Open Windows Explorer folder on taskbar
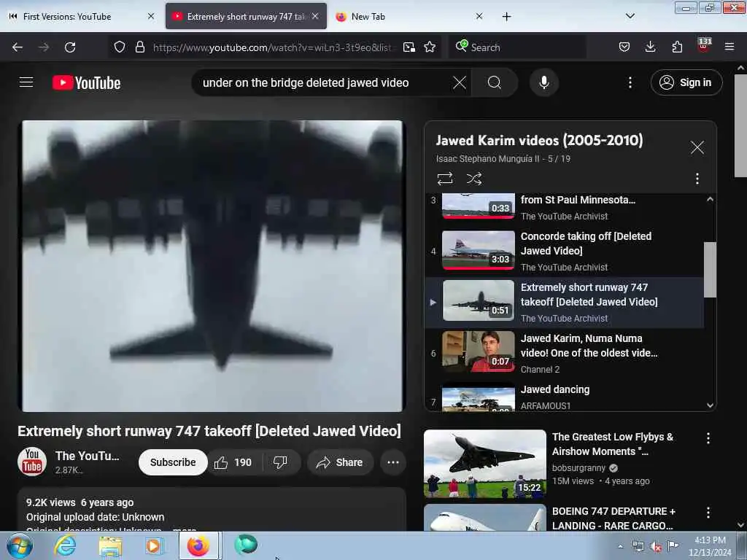Screen dimensions: 747x560 pyautogui.click(x=110, y=545)
